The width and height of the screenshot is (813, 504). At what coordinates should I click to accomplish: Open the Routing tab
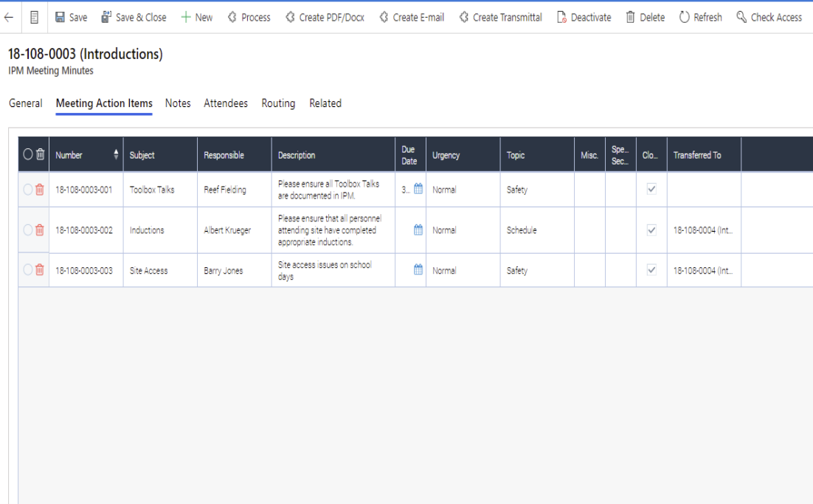tap(278, 103)
